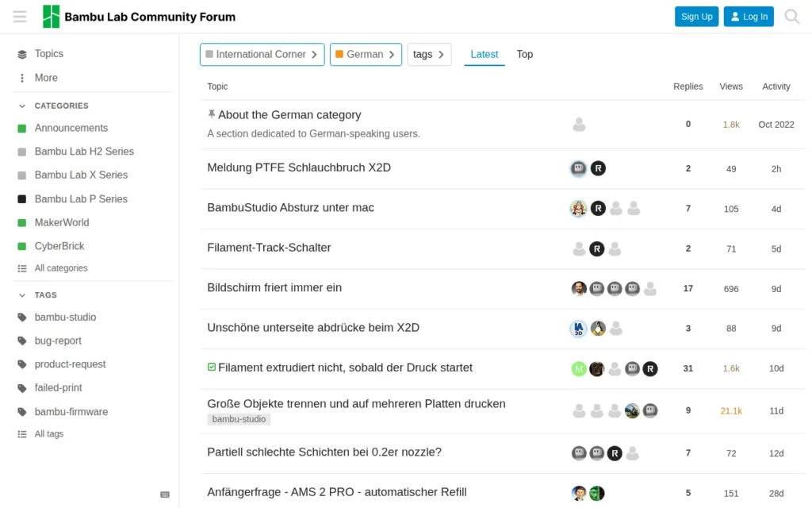Click the Log In button
Image resolution: width=812 pixels, height=508 pixels.
click(749, 17)
